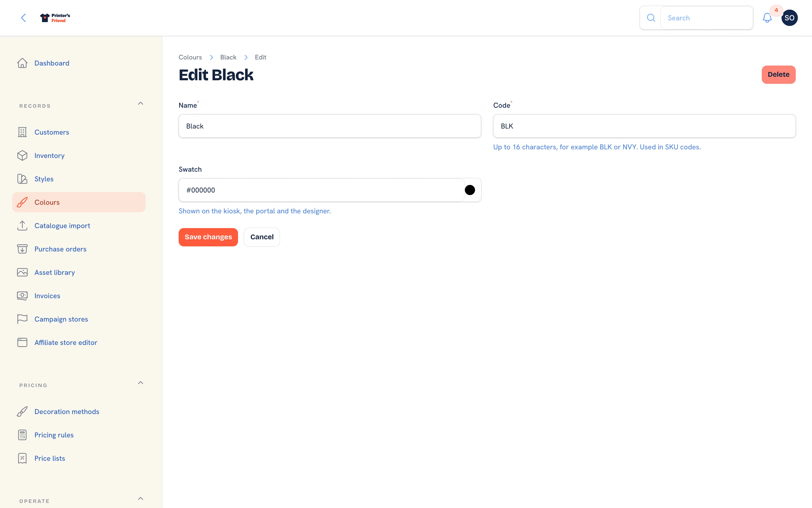Click the notification count badge 4
The width and height of the screenshot is (812, 508).
point(776,10)
